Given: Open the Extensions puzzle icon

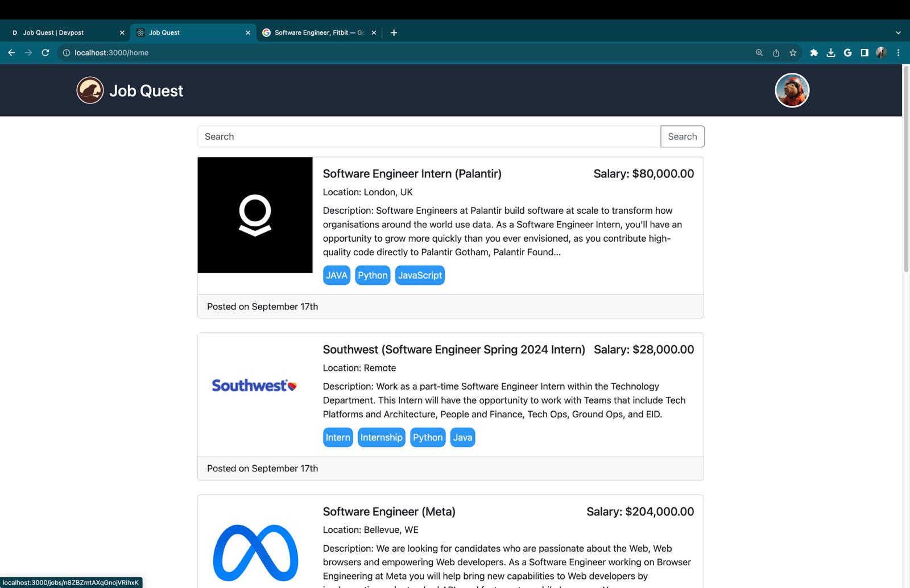Looking at the screenshot, I should point(814,53).
